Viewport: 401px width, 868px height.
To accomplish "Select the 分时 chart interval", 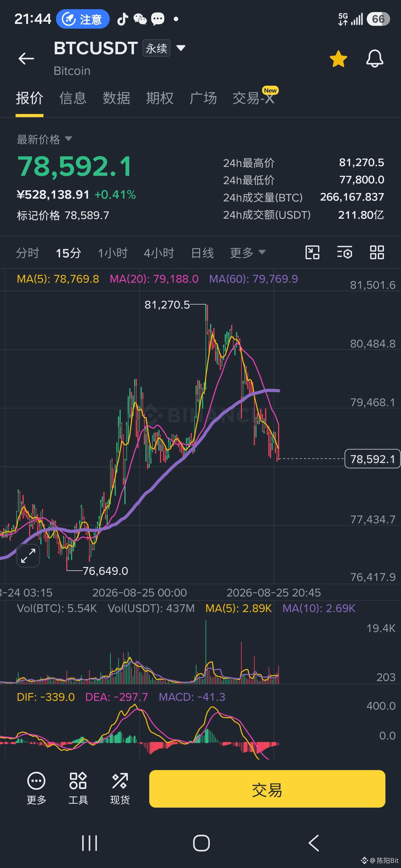I will pos(28,253).
